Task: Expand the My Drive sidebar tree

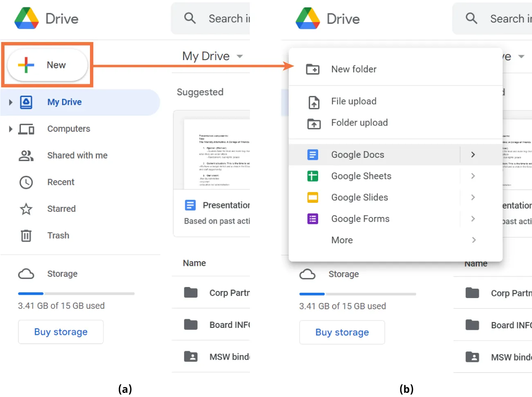Action: (x=10, y=102)
